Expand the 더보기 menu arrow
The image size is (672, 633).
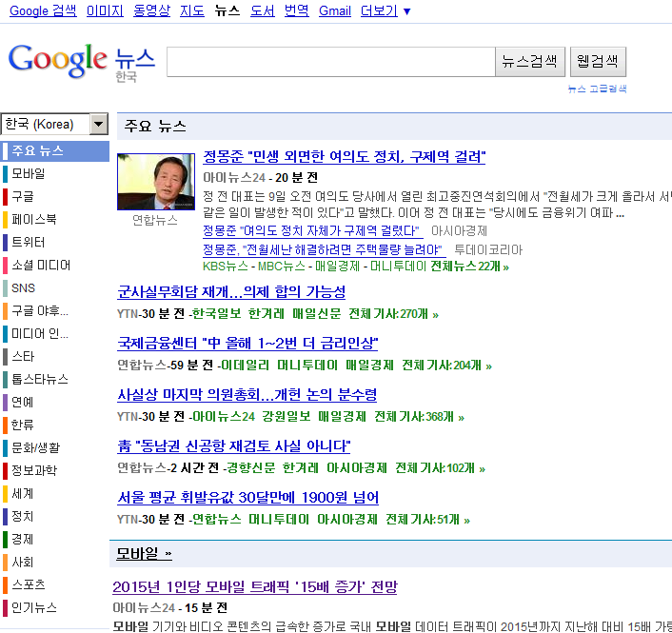(x=407, y=11)
